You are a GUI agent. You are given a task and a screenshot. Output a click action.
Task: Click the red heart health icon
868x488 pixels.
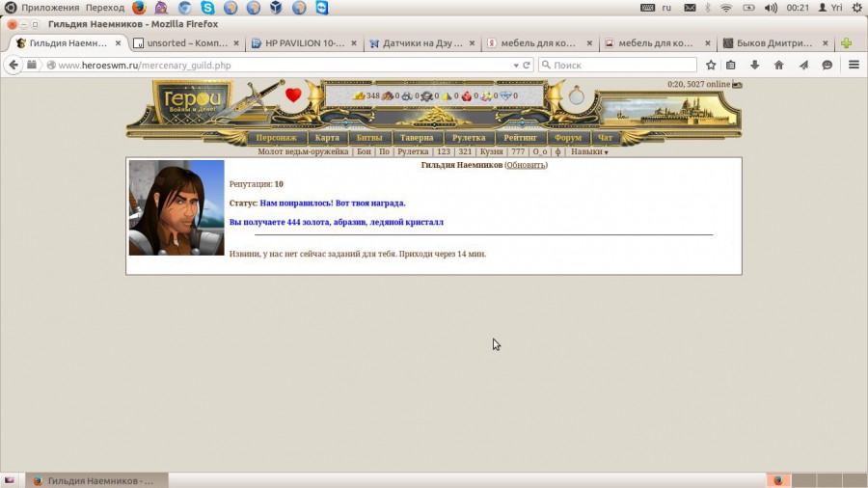pos(293,95)
